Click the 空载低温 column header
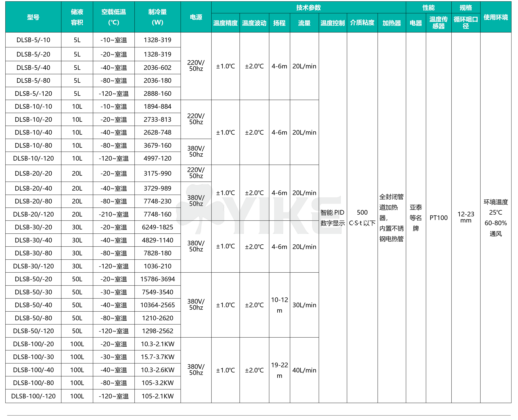 [113, 17]
